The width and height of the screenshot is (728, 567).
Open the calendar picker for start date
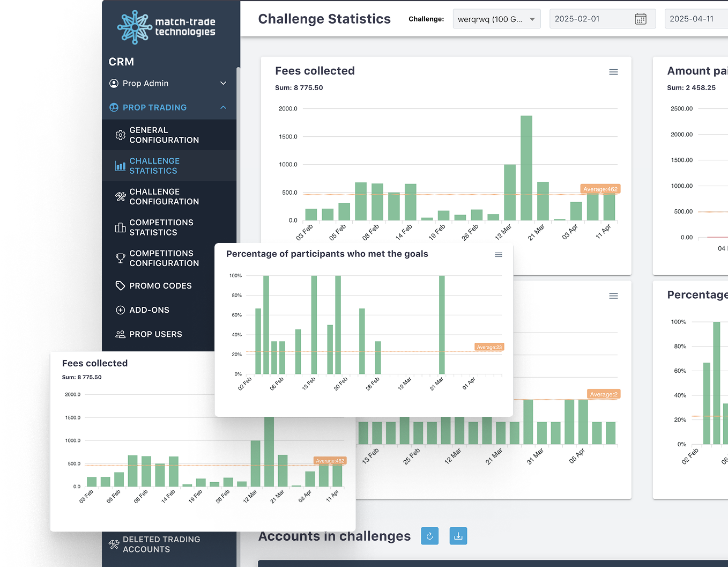pos(640,19)
